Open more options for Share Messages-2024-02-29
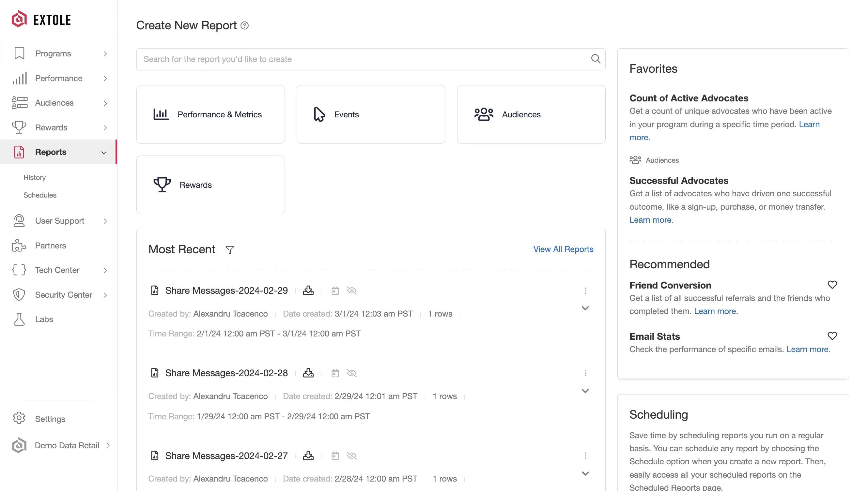The height and width of the screenshot is (491, 868). coord(585,291)
